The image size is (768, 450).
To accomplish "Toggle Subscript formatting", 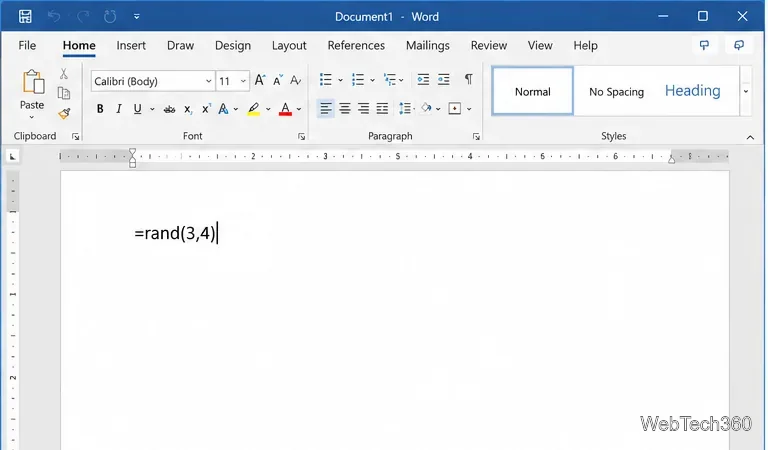I will (x=188, y=109).
